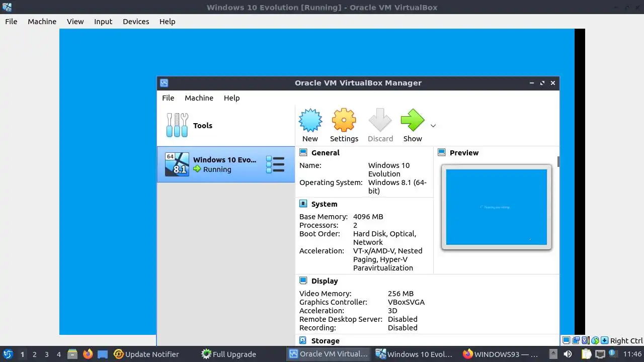Open machine tools menu icon for Windows 10 Evo
This screenshot has height=362, width=644.
[x=275, y=164]
